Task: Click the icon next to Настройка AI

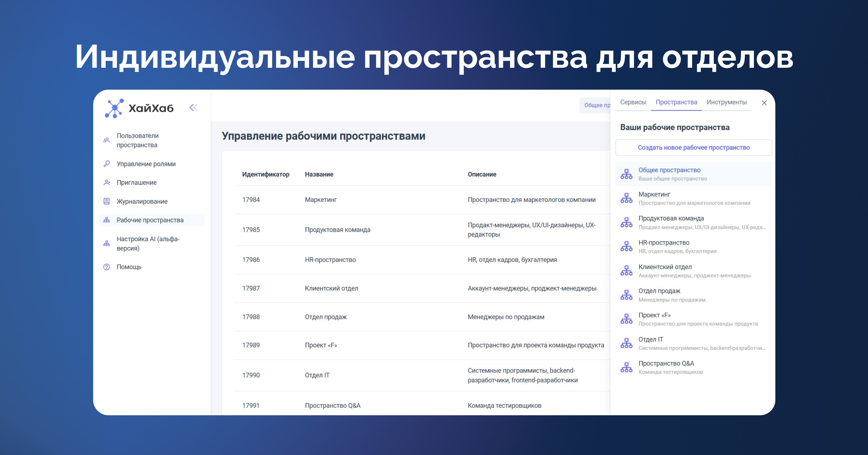Action: (x=106, y=244)
